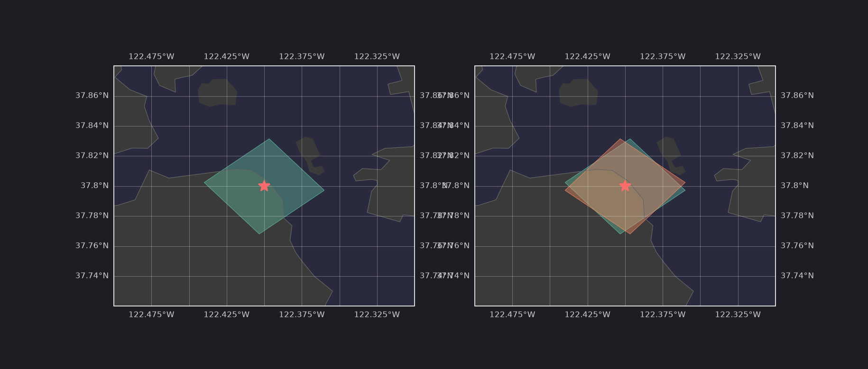Screen dimensions: 868x369
Task: Click 122.425°W label above right map
Action: 588,57
